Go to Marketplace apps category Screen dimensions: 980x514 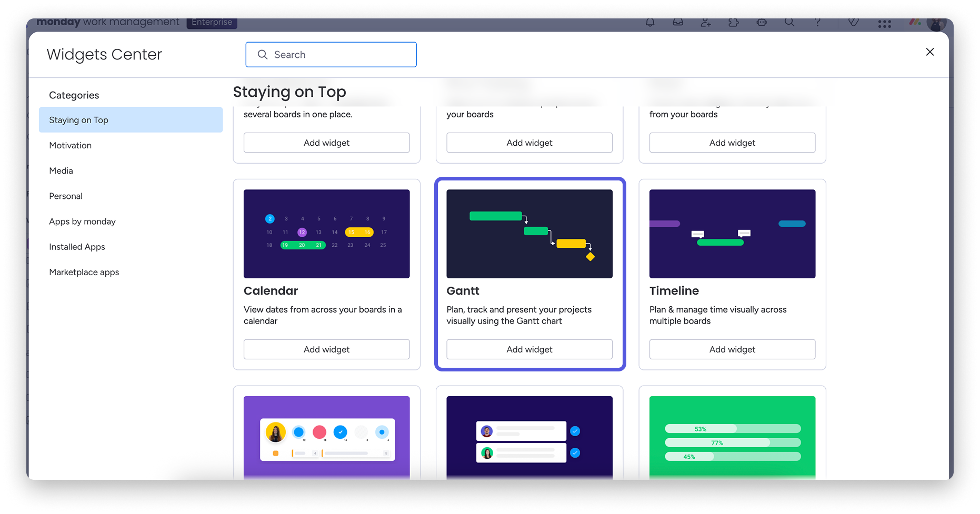(131, 272)
